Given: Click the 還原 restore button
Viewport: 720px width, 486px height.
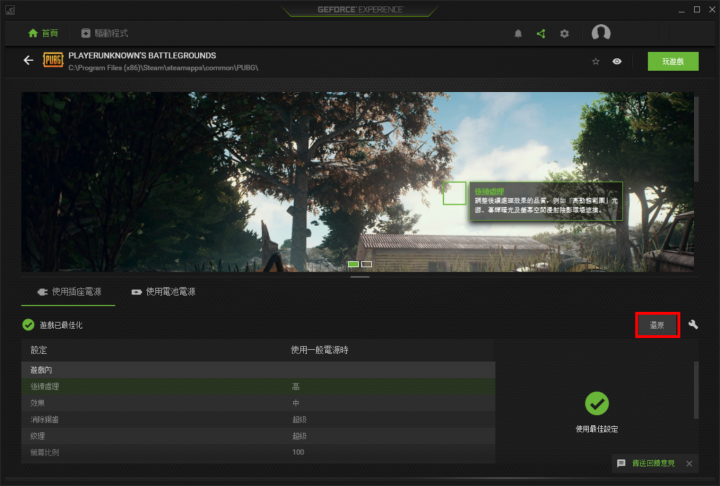Looking at the screenshot, I should (x=657, y=325).
